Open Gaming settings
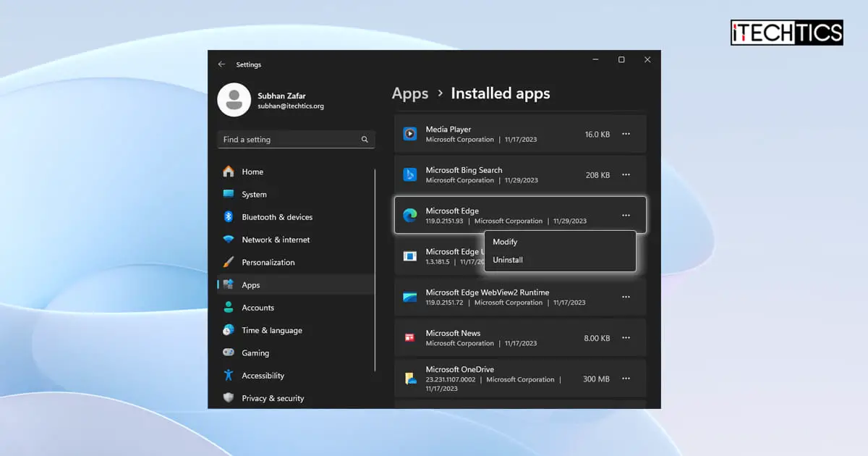The height and width of the screenshot is (456, 868). click(296, 352)
